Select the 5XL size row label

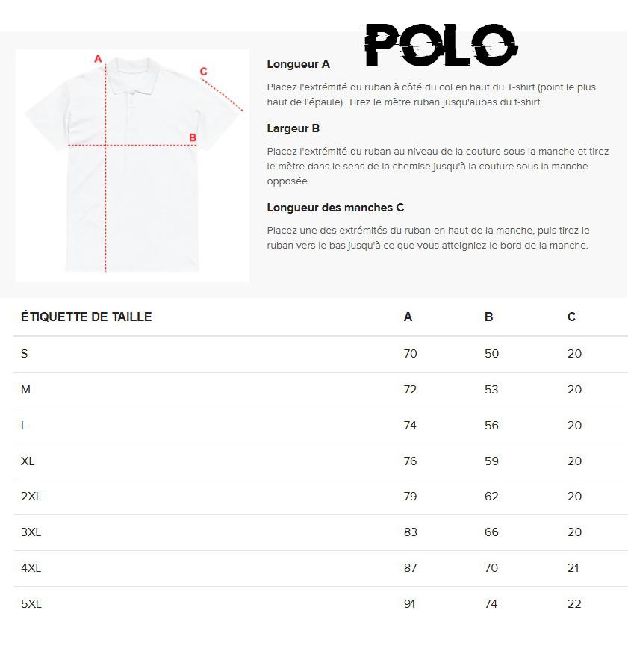click(x=31, y=604)
